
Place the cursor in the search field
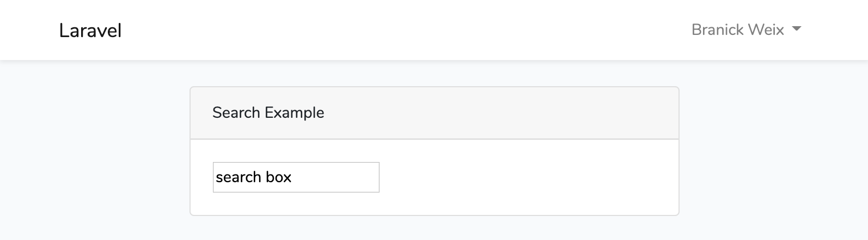pyautogui.click(x=296, y=177)
